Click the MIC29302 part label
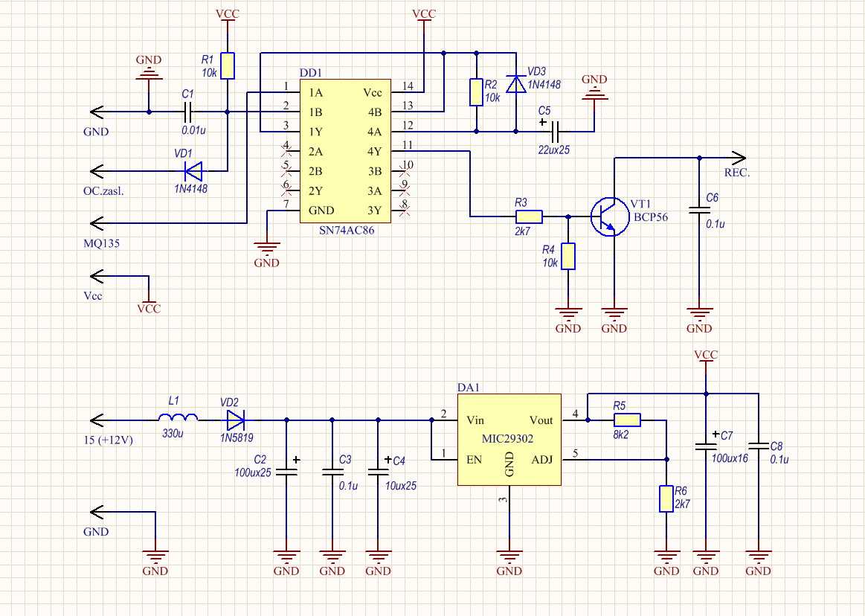The height and width of the screenshot is (616, 865). point(507,439)
